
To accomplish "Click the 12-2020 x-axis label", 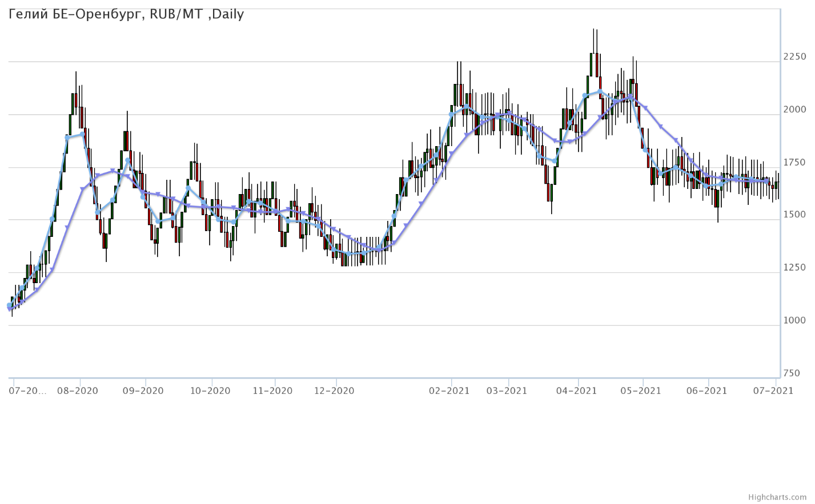I will [334, 391].
